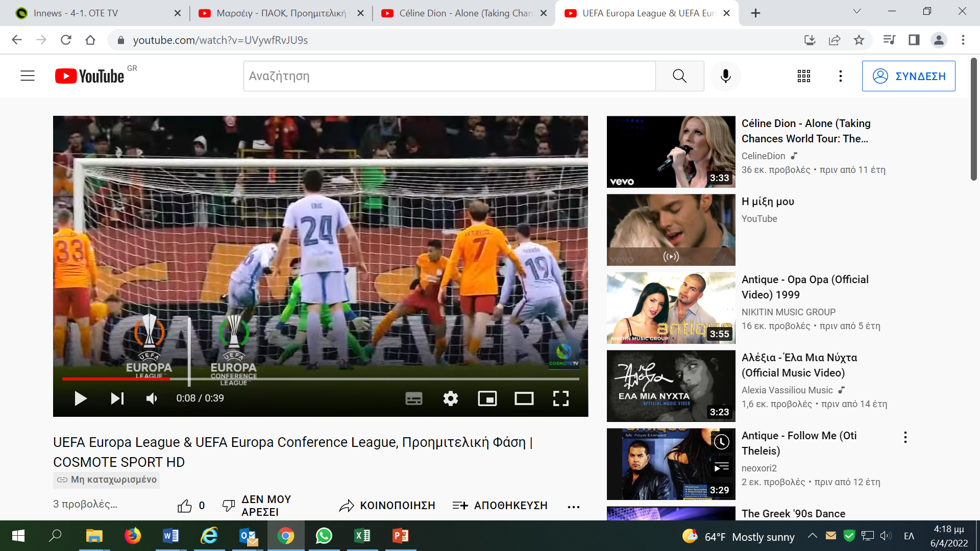Switch to miniplayer mode

[487, 398]
